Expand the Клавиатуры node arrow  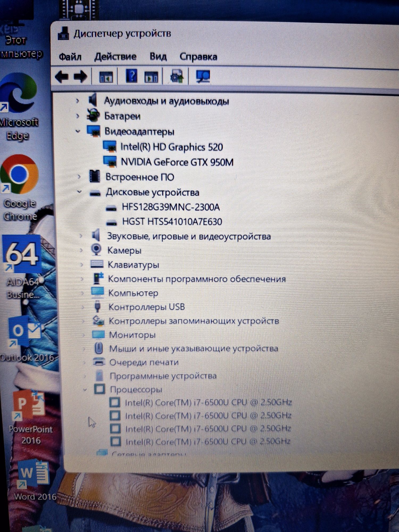click(x=82, y=264)
